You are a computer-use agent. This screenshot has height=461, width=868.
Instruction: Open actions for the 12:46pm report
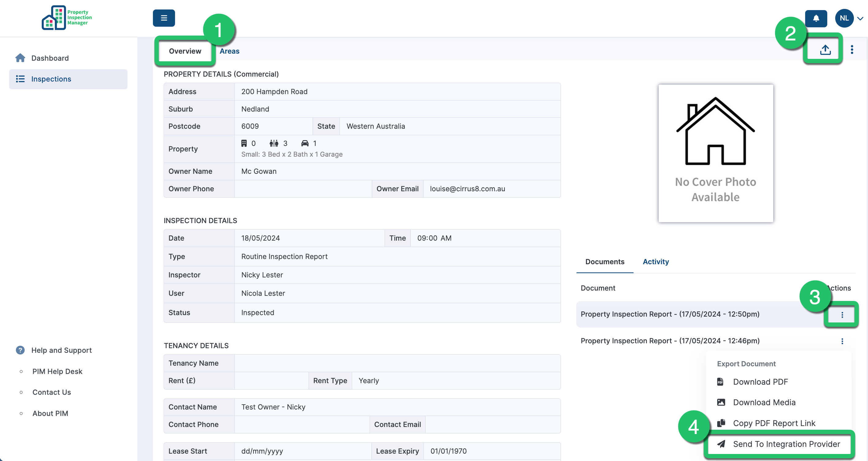[842, 341]
